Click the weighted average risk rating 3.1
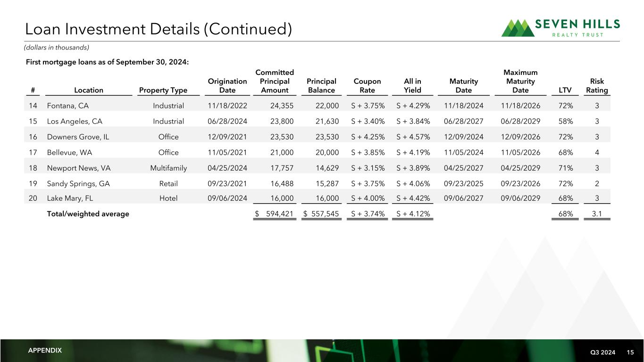The height and width of the screenshot is (362, 644). 597,214
